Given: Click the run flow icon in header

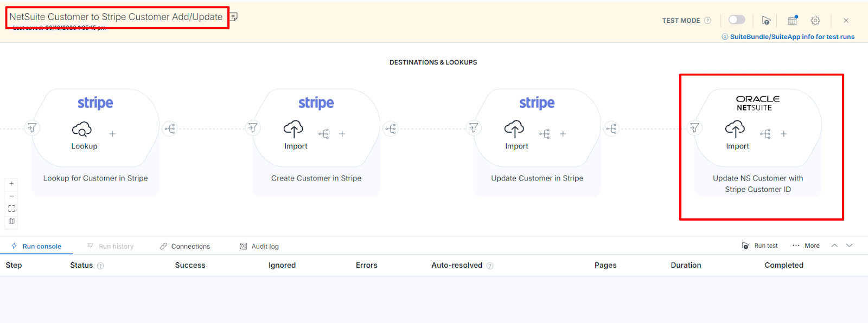Looking at the screenshot, I should point(766,21).
